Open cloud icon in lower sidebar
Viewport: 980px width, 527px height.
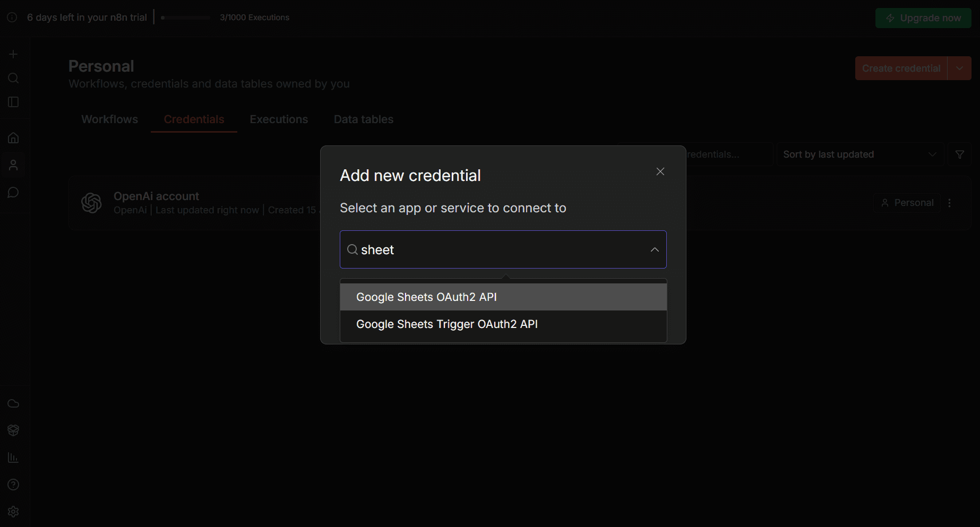[x=13, y=403]
